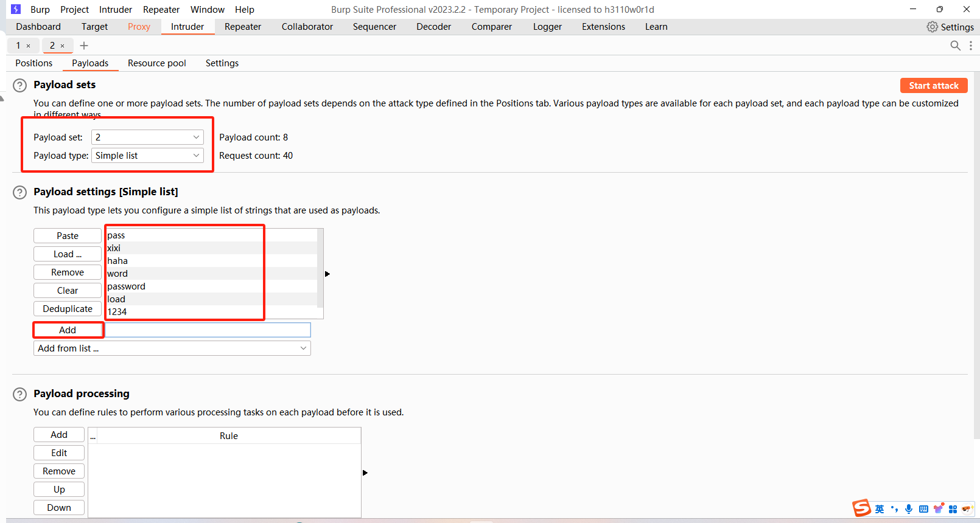The width and height of the screenshot is (980, 523).
Task: Select the 'xixi' payload entry
Action: pyautogui.click(x=212, y=248)
